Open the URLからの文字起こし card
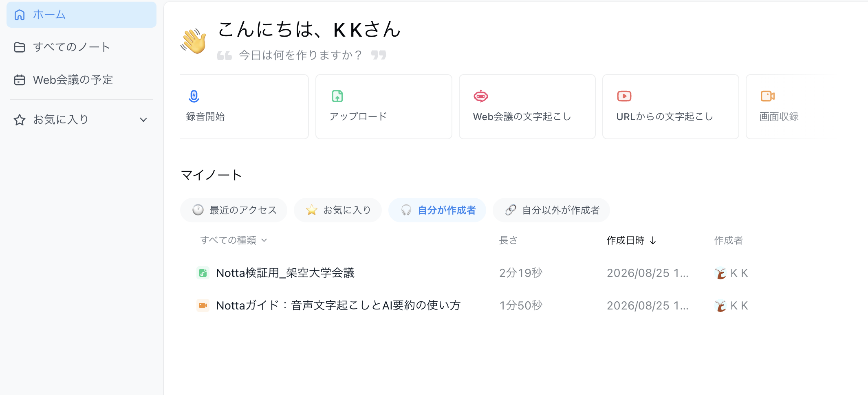 point(671,107)
